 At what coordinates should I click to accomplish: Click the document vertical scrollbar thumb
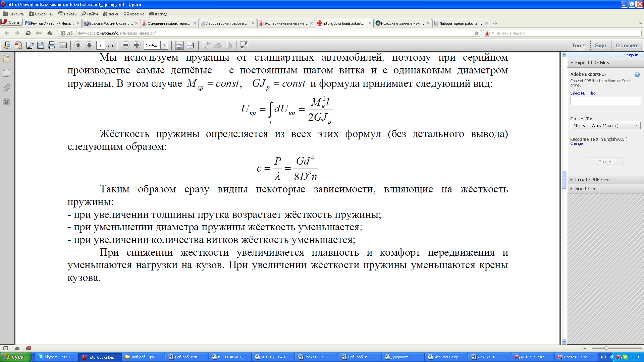(564, 180)
